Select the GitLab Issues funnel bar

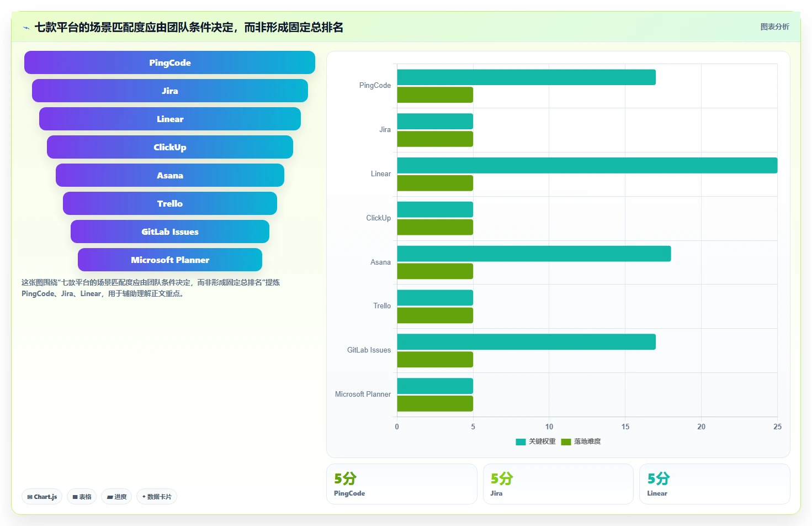pyautogui.click(x=169, y=232)
